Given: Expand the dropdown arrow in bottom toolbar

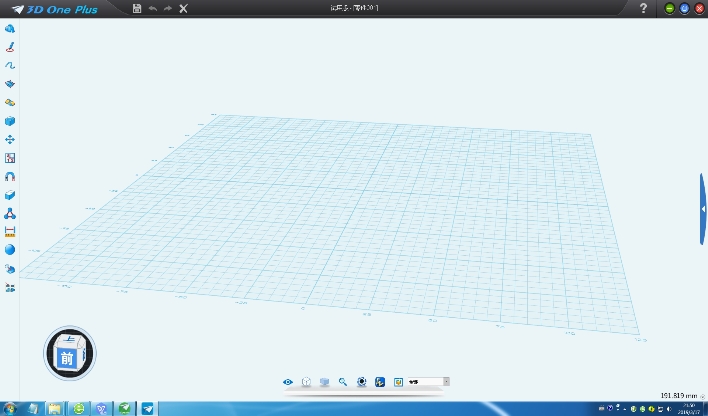Looking at the screenshot, I should pyautogui.click(x=446, y=382).
